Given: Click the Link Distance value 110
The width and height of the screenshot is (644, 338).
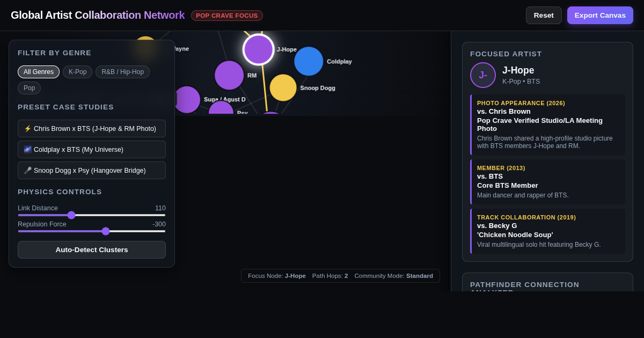Looking at the screenshot, I should click(160, 208).
